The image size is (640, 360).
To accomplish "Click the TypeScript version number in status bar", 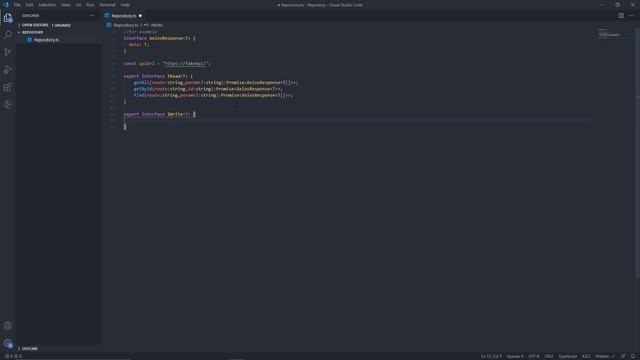I will point(586,356).
